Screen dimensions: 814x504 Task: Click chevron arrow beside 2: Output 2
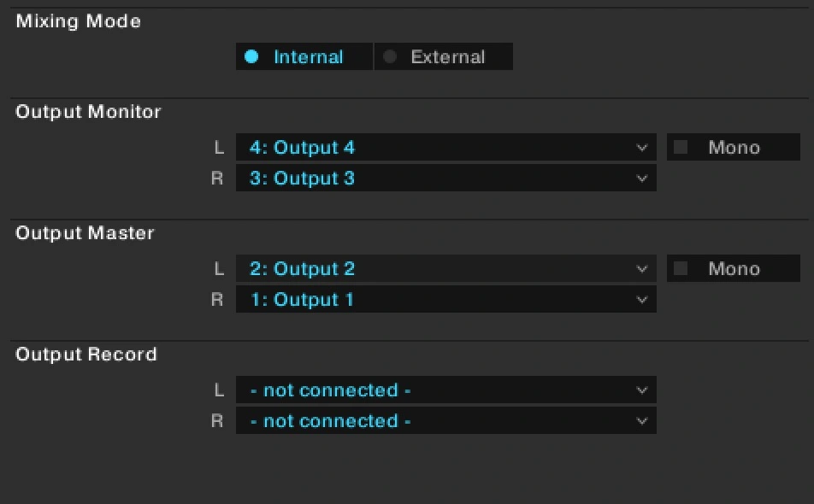(x=642, y=269)
